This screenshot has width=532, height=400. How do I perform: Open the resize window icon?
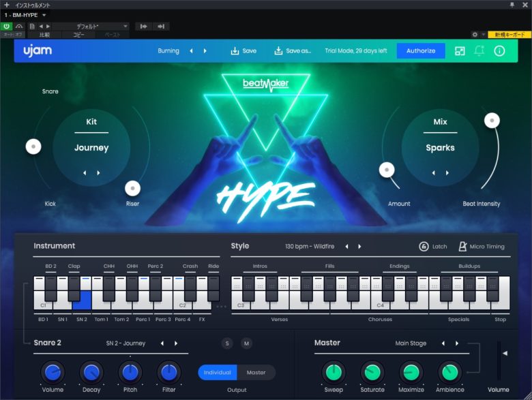(x=460, y=51)
